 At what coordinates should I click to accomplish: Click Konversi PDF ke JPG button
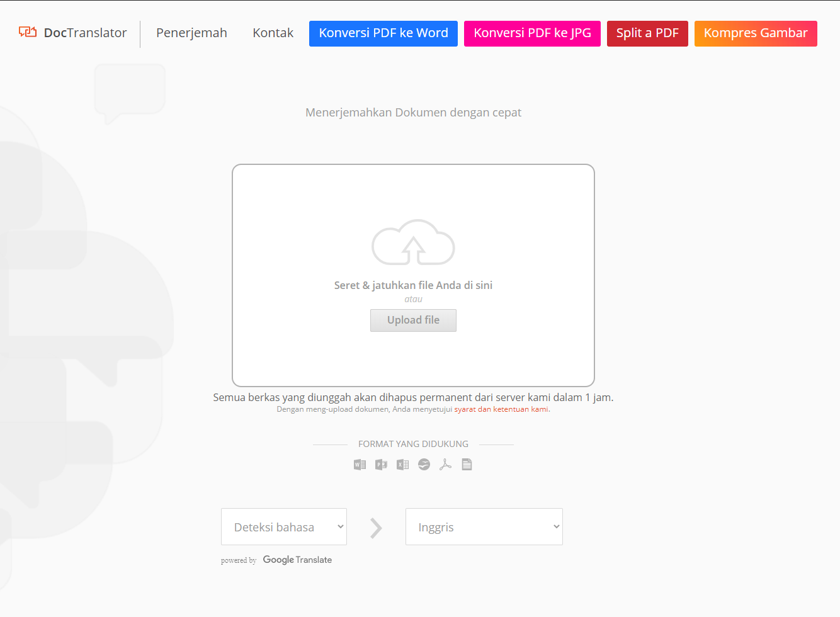click(x=532, y=33)
